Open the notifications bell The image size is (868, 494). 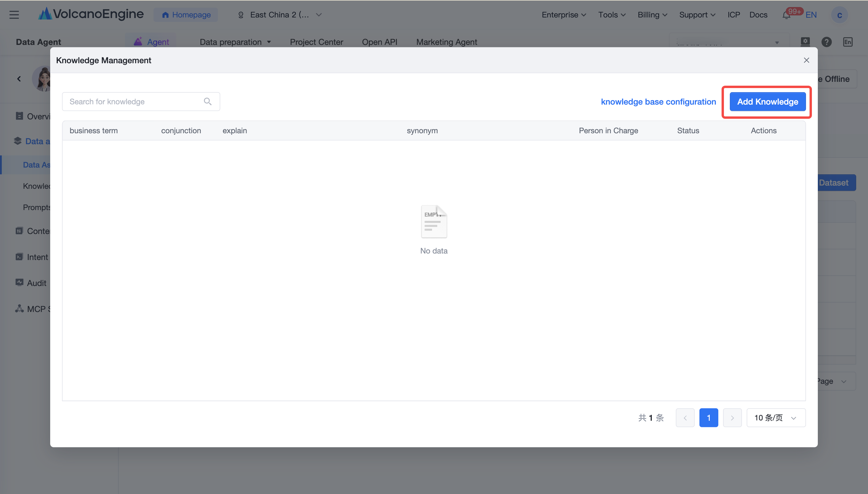(x=787, y=15)
